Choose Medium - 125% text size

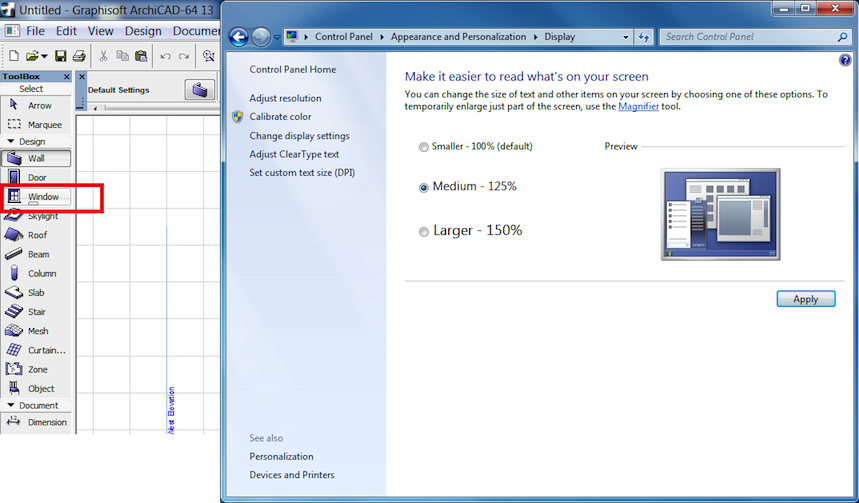(x=423, y=187)
